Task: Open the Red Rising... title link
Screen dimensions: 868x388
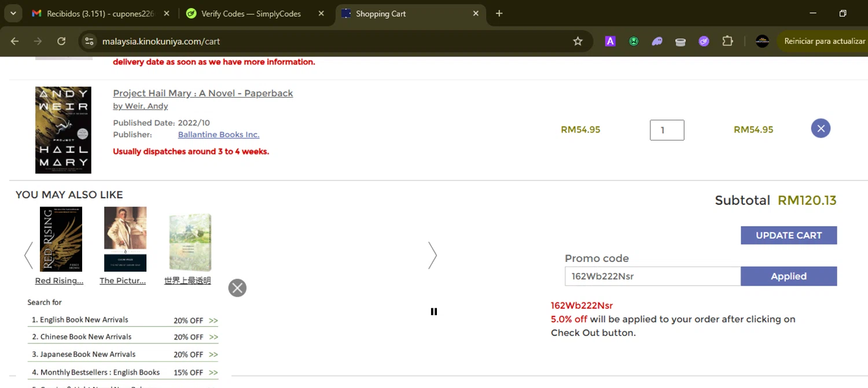Action: pos(59,280)
